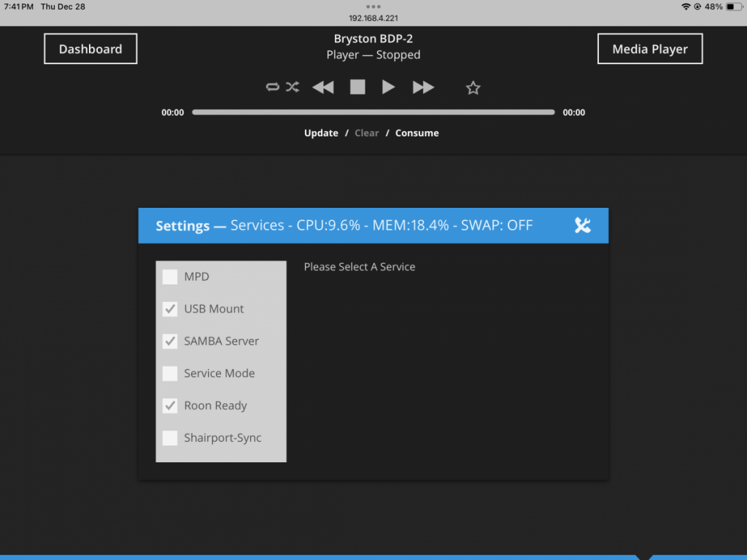Uncheck the USB Mount checkbox
The height and width of the screenshot is (560, 747).
[x=169, y=309]
